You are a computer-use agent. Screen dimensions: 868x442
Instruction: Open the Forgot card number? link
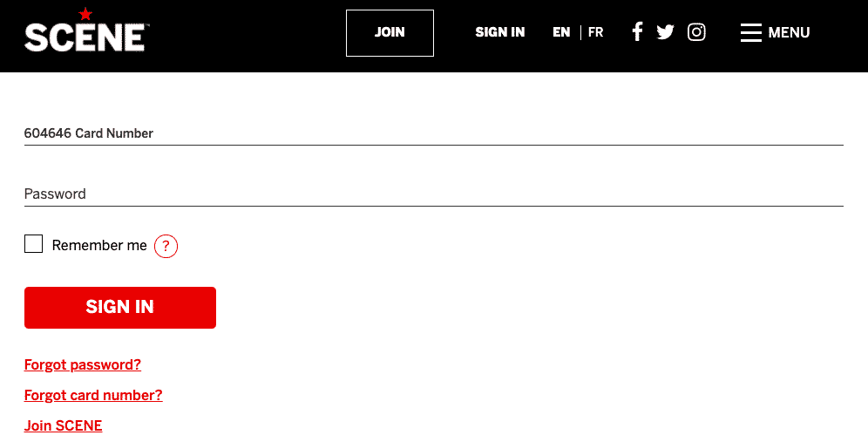coord(93,395)
